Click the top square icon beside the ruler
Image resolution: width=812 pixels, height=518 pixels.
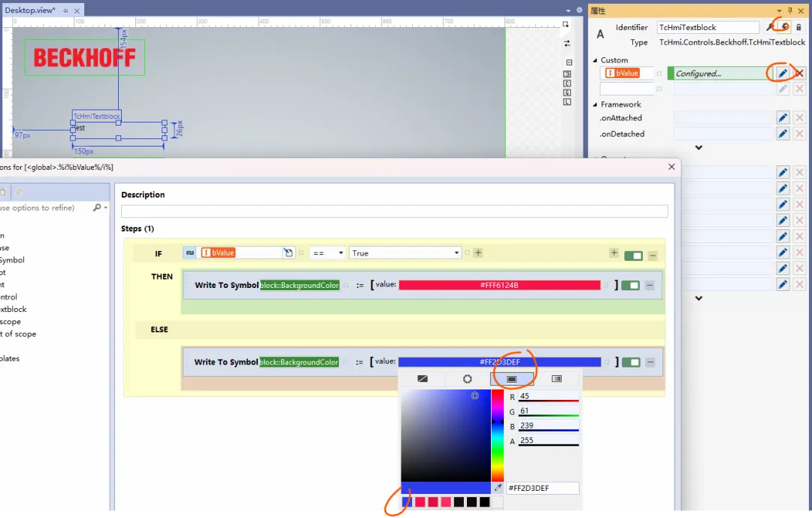[565, 24]
